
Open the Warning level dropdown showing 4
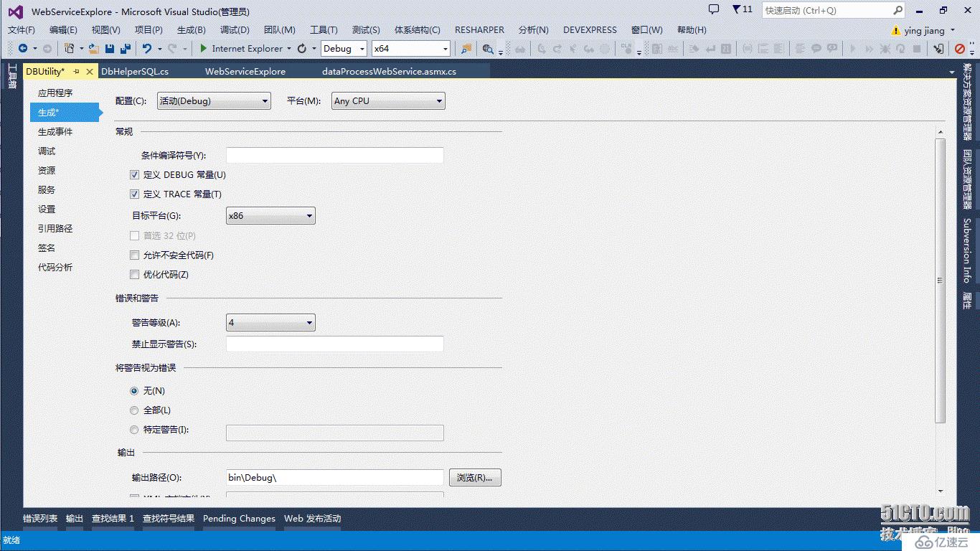(x=270, y=323)
